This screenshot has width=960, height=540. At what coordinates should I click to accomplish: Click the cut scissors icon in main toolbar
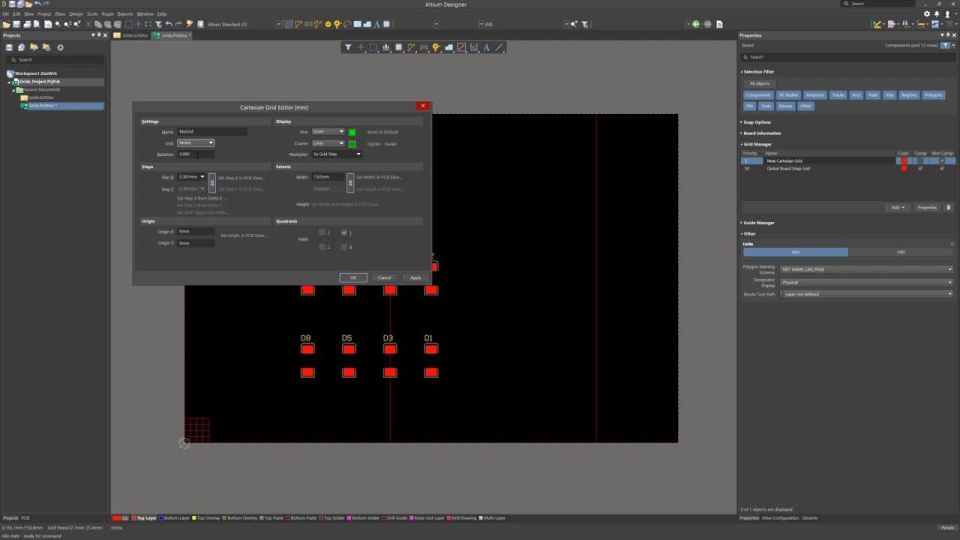pyautogui.click(x=88, y=24)
